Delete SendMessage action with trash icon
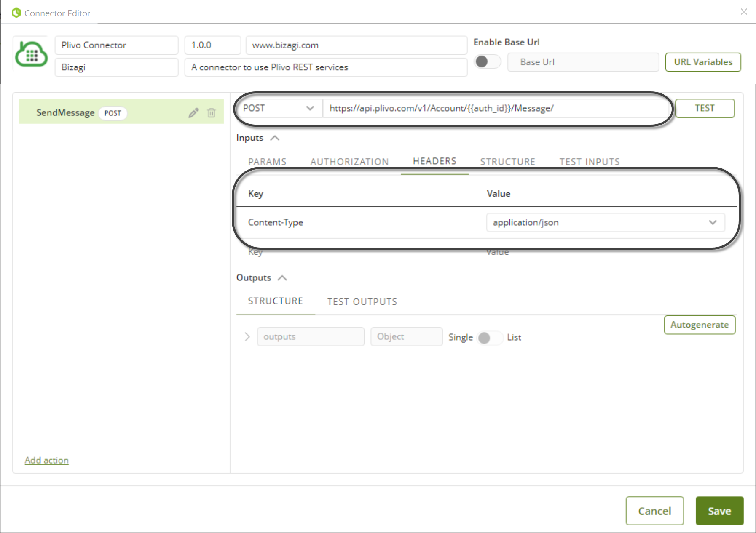Viewport: 756px width, 533px height. 212,113
